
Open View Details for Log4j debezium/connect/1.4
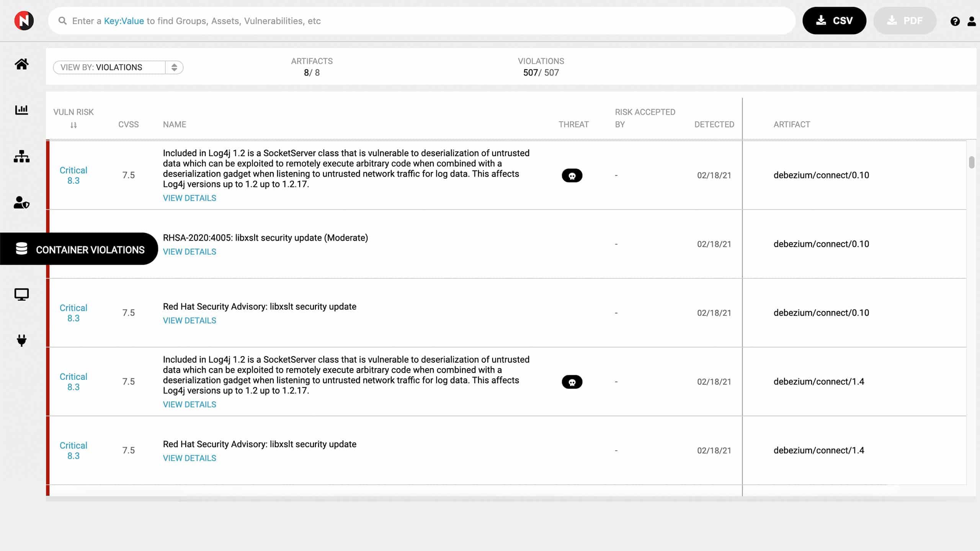(189, 404)
